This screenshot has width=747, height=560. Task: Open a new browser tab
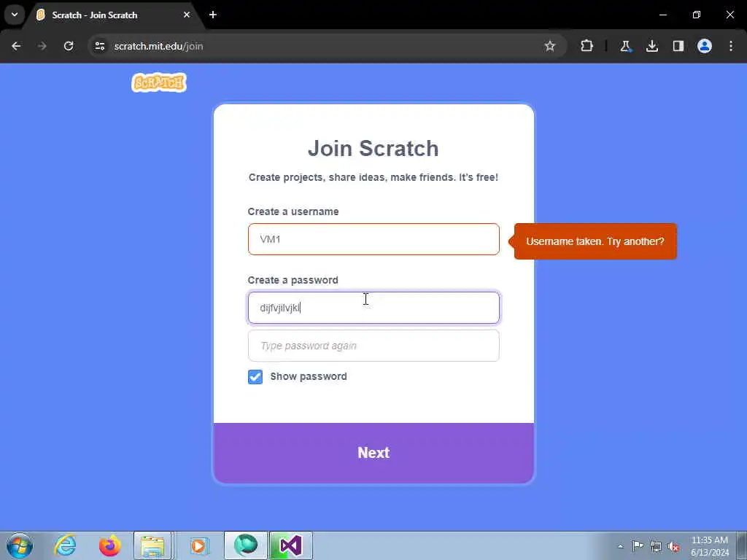(213, 15)
